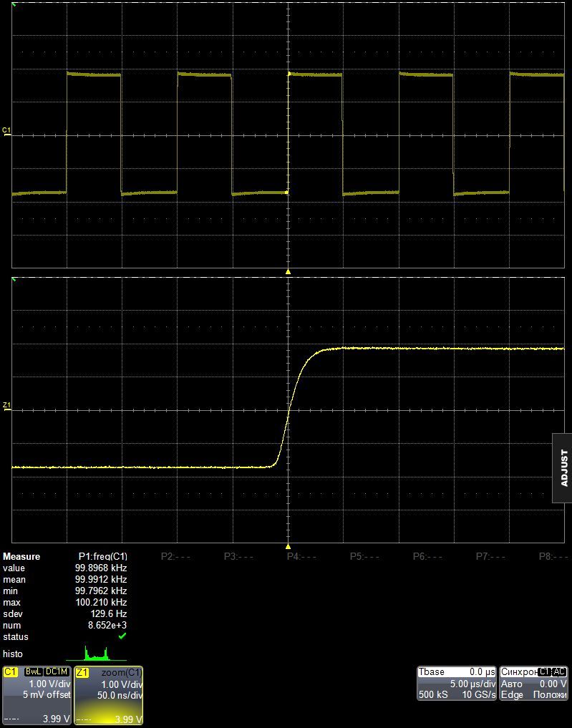572x728 pixels.
Task: Select the empty P7 measurement slot
Action: 491,556
